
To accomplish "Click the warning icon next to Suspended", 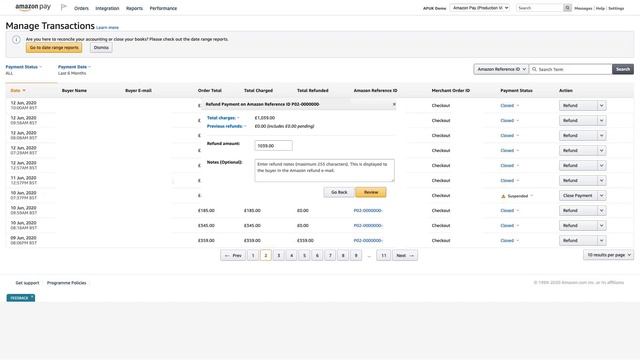I will pos(503,196).
